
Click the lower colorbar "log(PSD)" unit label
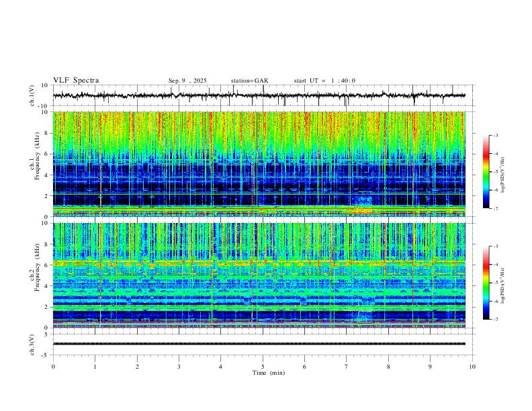click(503, 285)
